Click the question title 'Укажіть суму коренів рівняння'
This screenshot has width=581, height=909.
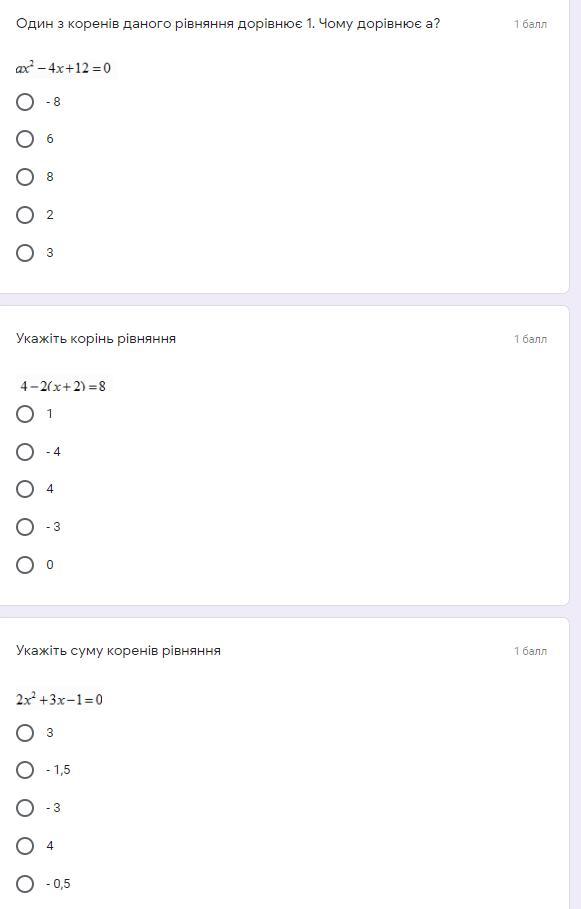click(x=118, y=650)
